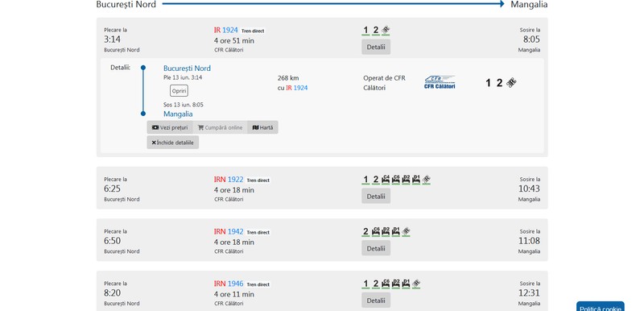644x311 pixels.
Task: Click CFR Călători logo in details panel
Action: click(440, 82)
